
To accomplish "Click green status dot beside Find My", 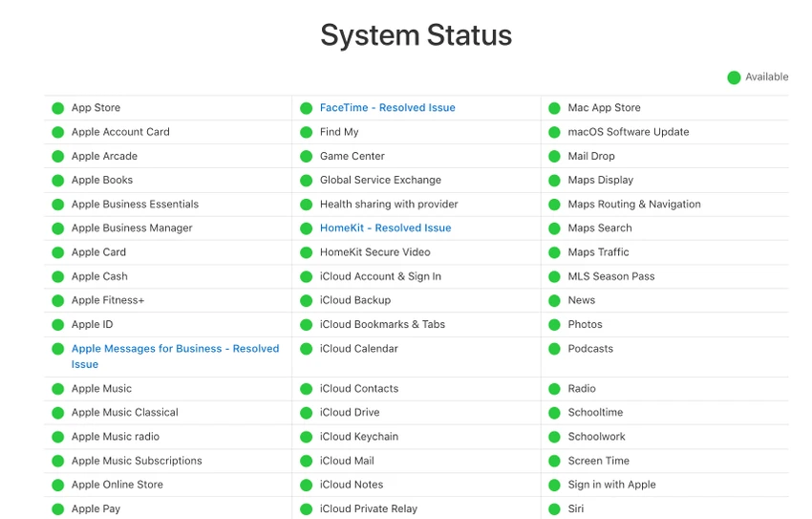I will click(306, 133).
